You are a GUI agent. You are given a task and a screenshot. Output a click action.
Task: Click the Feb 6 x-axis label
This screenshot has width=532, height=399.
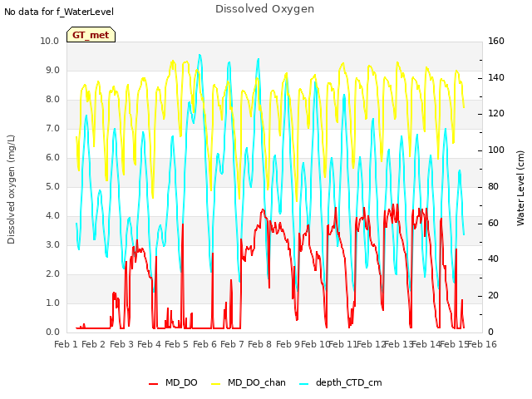coord(204,344)
